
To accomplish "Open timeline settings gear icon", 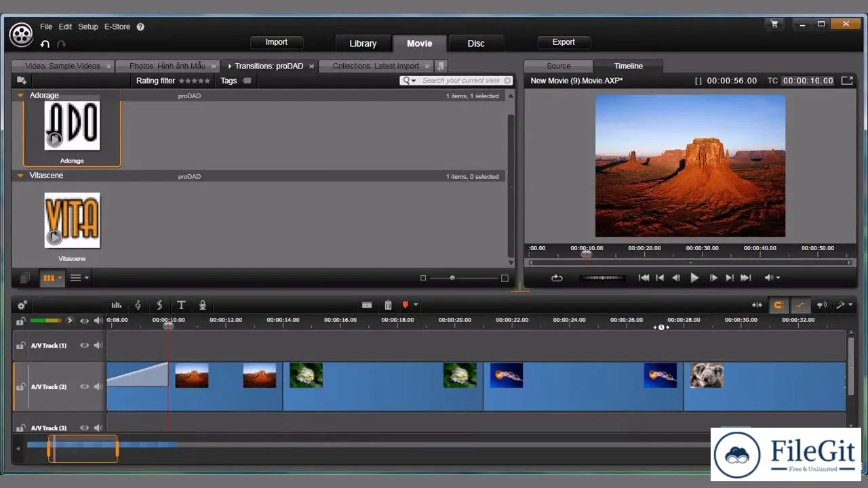I will (22, 305).
